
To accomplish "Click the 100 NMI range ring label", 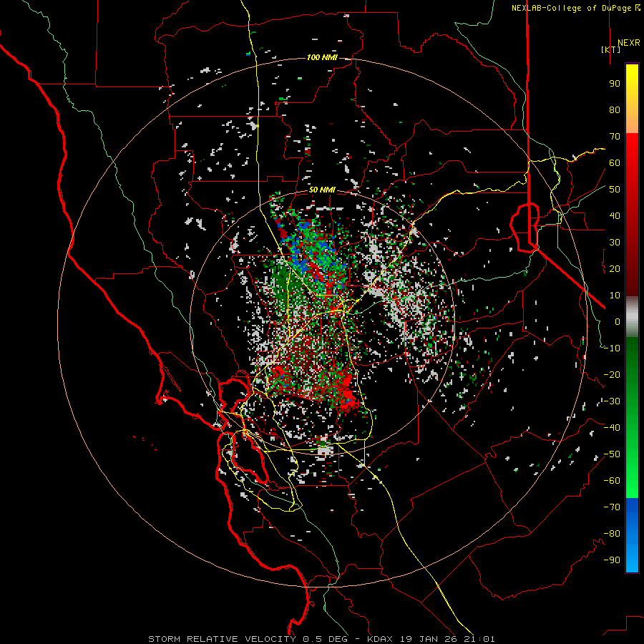I will click(322, 57).
